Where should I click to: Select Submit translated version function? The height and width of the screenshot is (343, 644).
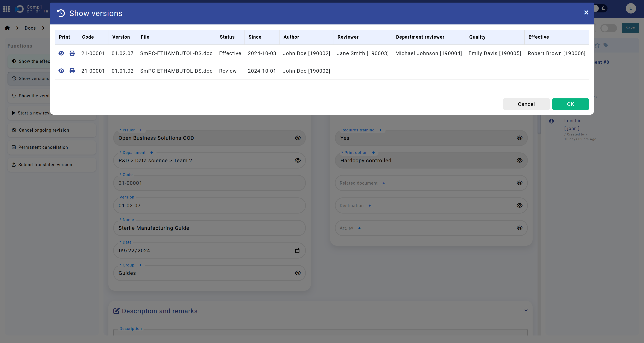[52, 164]
